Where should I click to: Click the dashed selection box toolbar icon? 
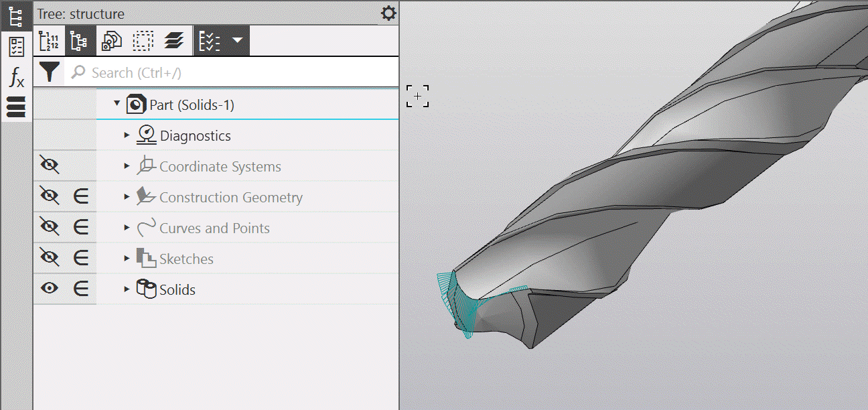click(142, 42)
